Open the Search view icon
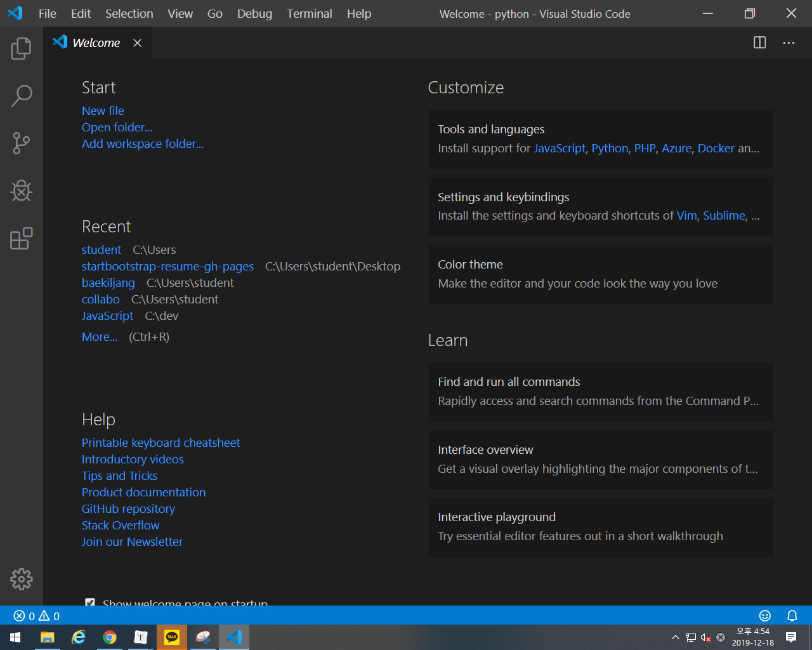The height and width of the screenshot is (650, 812). point(21,96)
